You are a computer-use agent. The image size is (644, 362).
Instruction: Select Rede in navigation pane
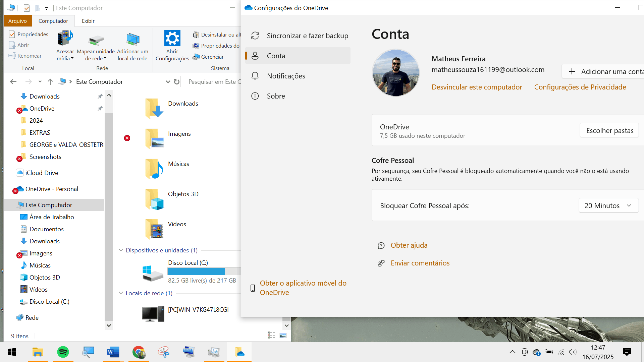[x=32, y=318]
